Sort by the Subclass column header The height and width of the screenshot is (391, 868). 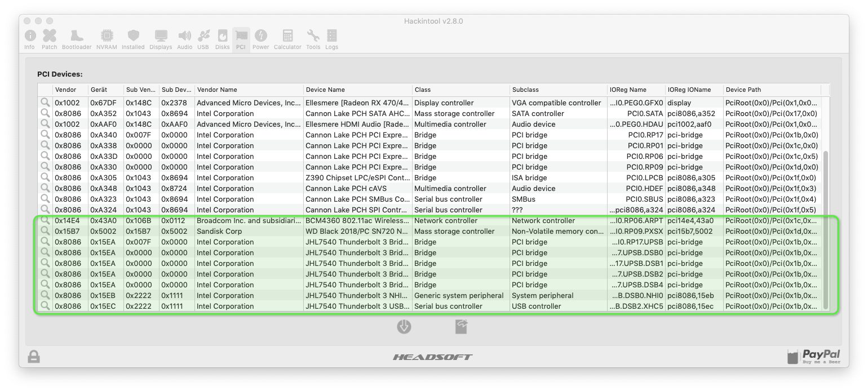[559, 90]
